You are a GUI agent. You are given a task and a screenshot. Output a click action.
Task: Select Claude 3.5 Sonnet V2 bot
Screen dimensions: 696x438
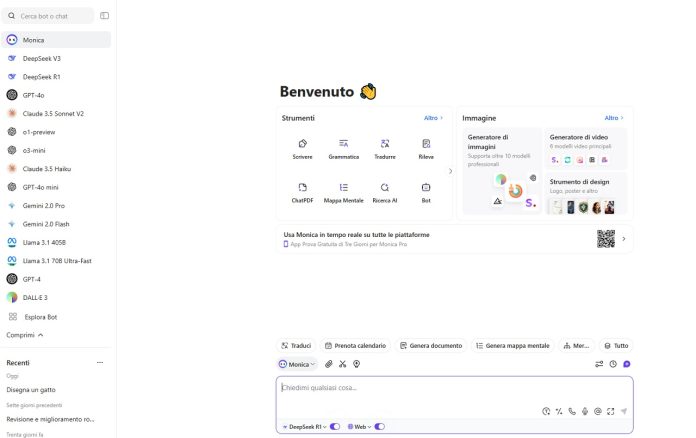point(56,113)
